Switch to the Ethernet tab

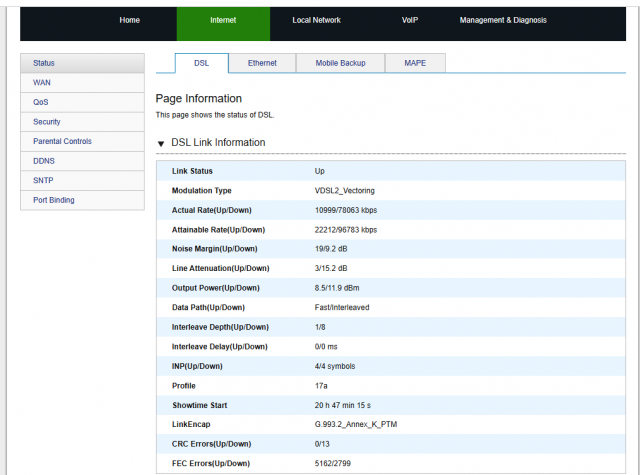pyautogui.click(x=263, y=63)
